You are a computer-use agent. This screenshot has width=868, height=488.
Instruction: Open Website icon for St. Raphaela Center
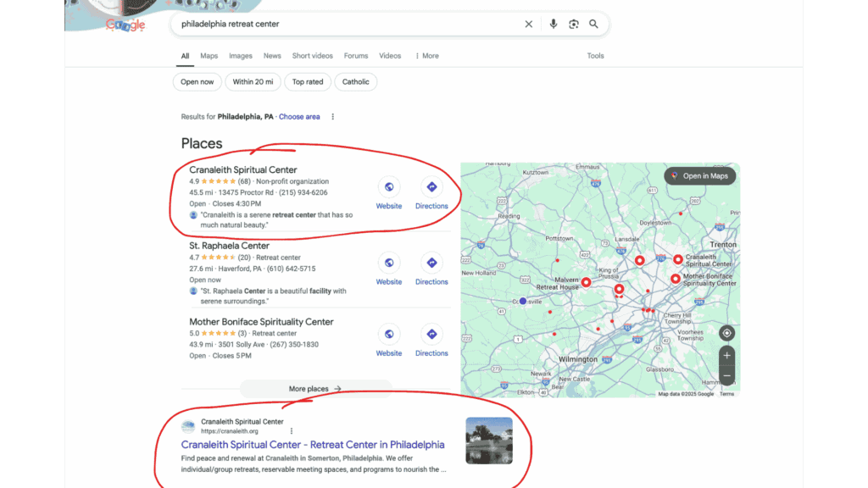(389, 263)
